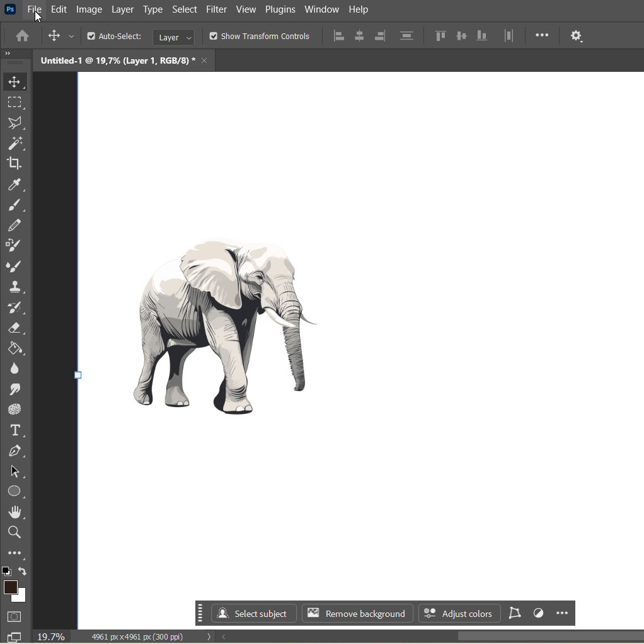Click the Select subject button
Screen dimensions: 644x644
[253, 614]
